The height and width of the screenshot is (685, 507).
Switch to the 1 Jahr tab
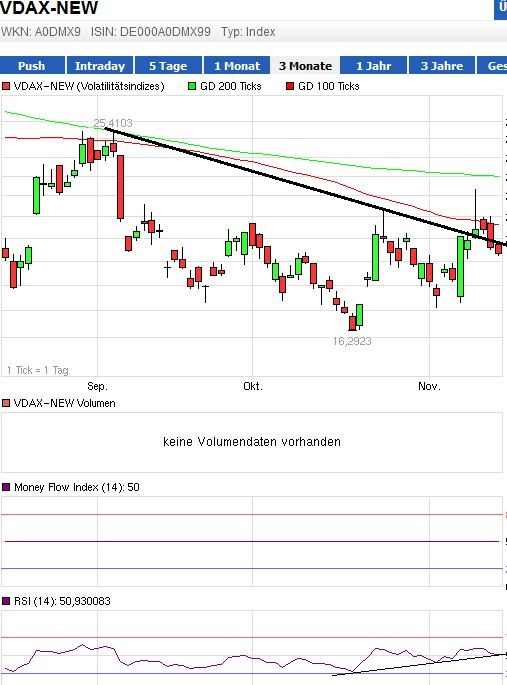(373, 66)
